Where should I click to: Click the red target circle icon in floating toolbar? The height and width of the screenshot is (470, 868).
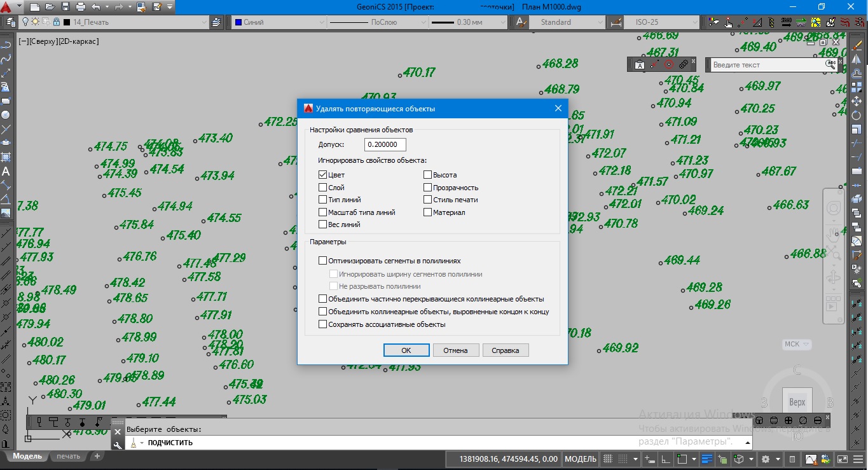point(669,64)
